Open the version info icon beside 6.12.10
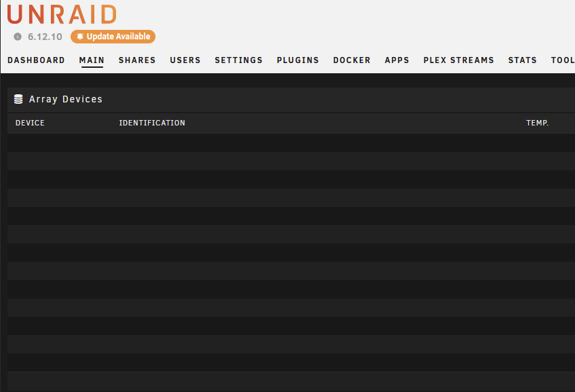Image resolution: width=575 pixels, height=392 pixels. tap(18, 37)
